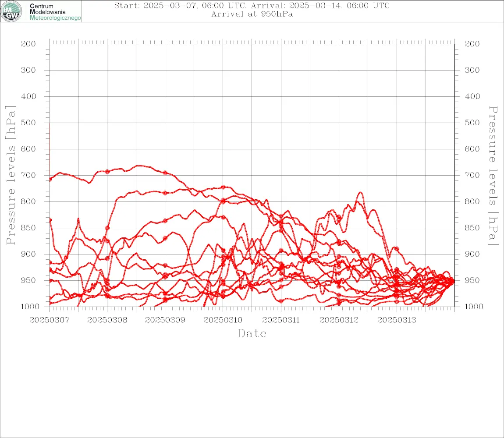Click the 20250309 date label
This screenshot has width=504, height=438.
(165, 320)
